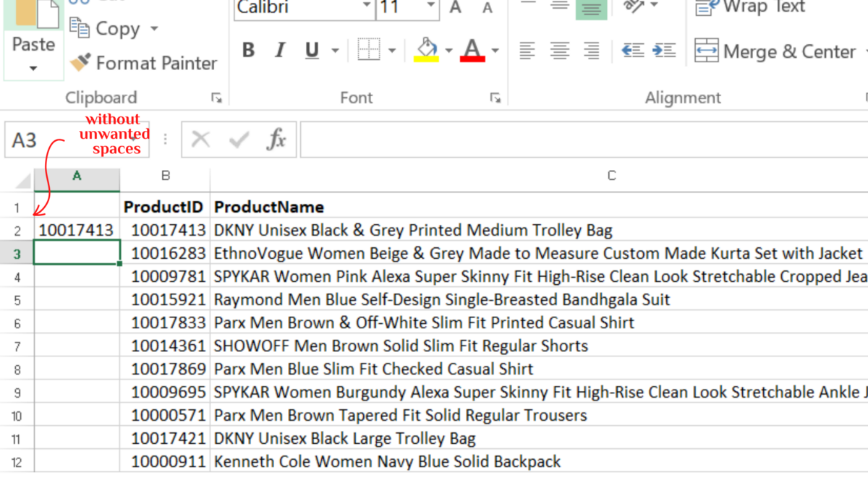Apply red Font Color
Viewport: 868px width, 488px height.
[472, 51]
